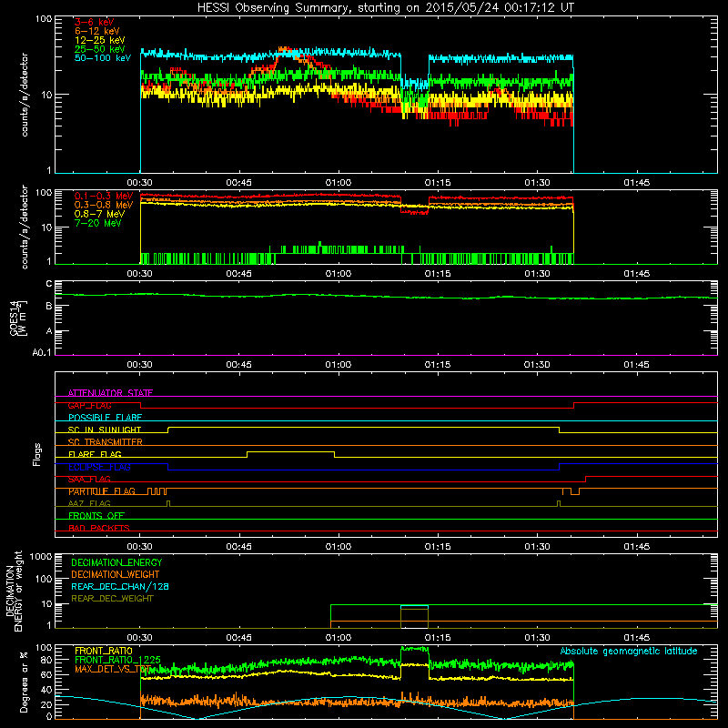Click the 0.1-0.3 MeV legend label

point(104,196)
